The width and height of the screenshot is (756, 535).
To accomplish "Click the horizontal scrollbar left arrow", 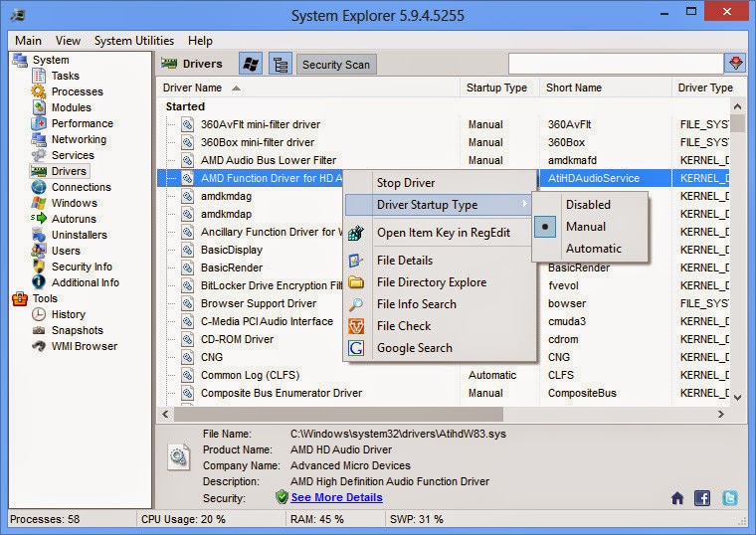I will [x=165, y=414].
